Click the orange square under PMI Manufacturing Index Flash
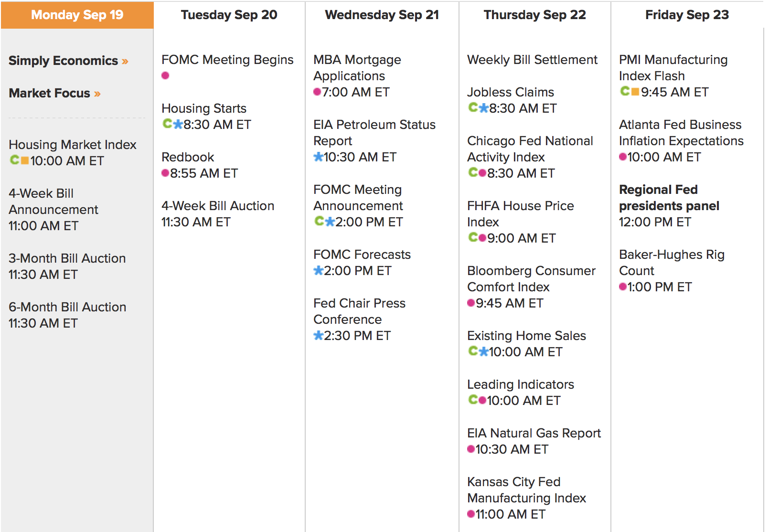The width and height of the screenshot is (769, 532). coord(635,91)
